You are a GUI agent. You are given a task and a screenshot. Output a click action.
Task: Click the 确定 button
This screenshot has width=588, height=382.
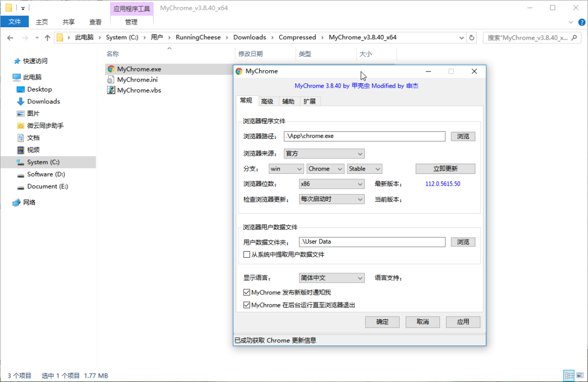click(382, 322)
